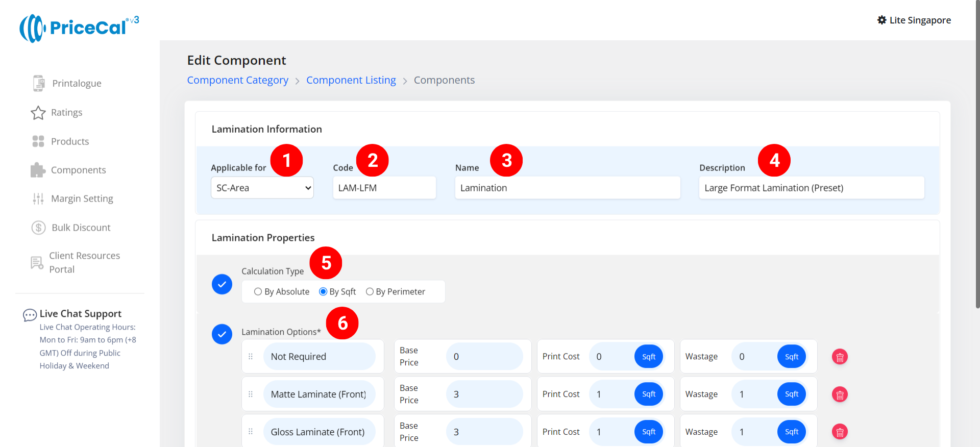The height and width of the screenshot is (447, 980).
Task: Delete the Not Required lamination row
Action: [x=840, y=357]
